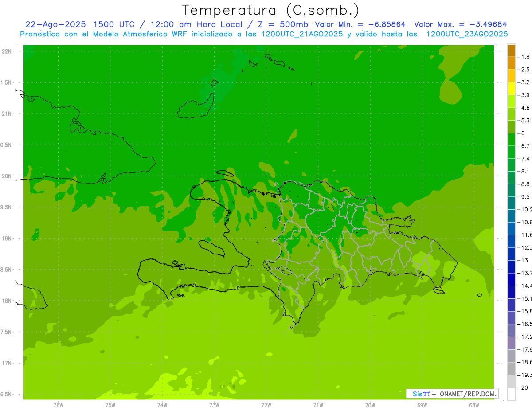Click the "1200UTC_23AGO2025" valid-until text

pyautogui.click(x=467, y=34)
